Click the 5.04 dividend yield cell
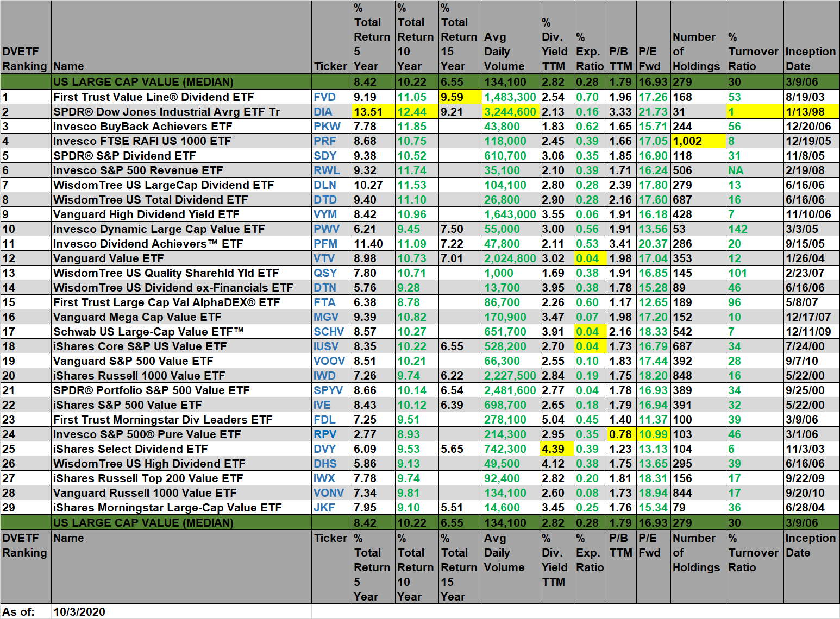Screen dimensions: 840x619 pyautogui.click(x=557, y=420)
